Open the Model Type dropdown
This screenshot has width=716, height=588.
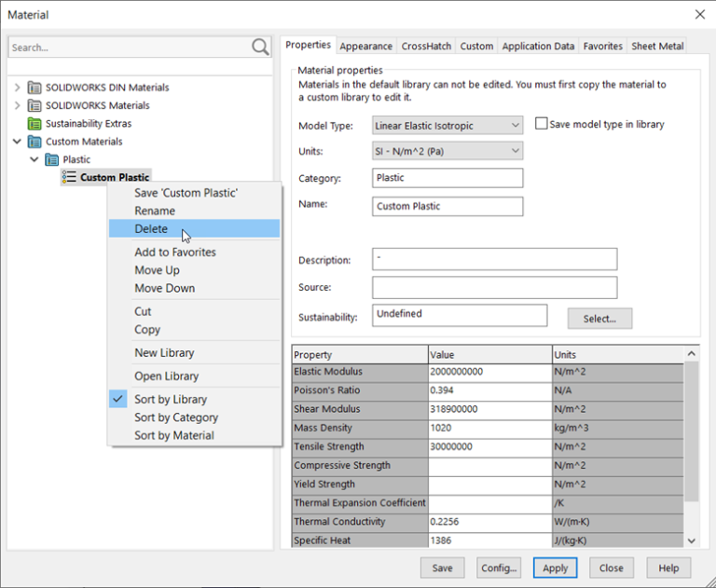tap(516, 125)
